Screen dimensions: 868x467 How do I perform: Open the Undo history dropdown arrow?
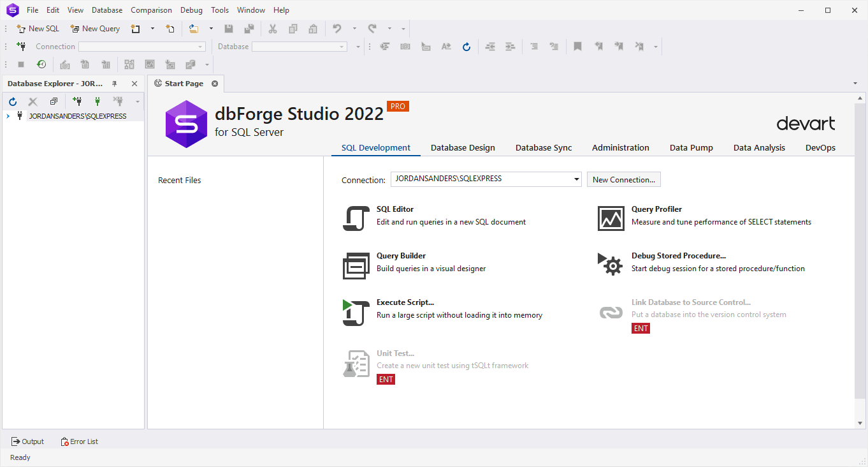click(x=354, y=28)
